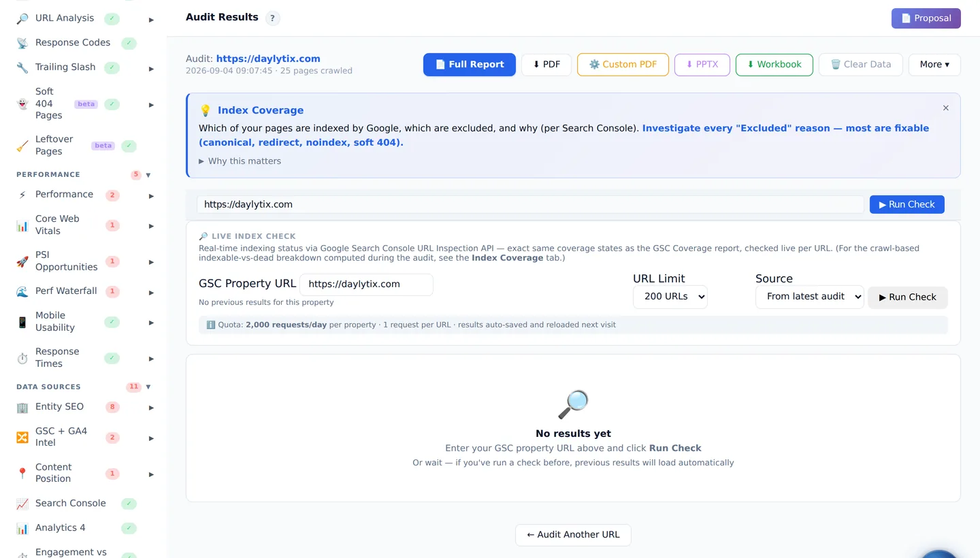Export as PPTX

point(702,65)
